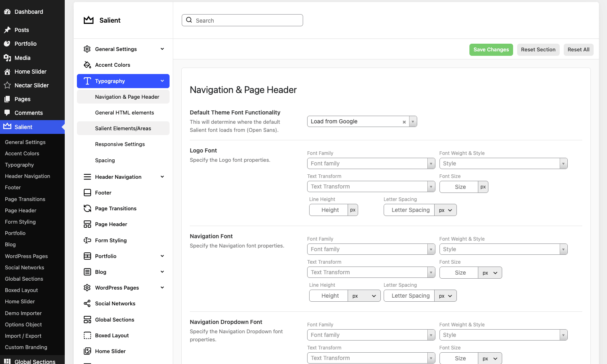Click the Page Header layout icon
Screen dimensions: 607x364
coord(87,224)
